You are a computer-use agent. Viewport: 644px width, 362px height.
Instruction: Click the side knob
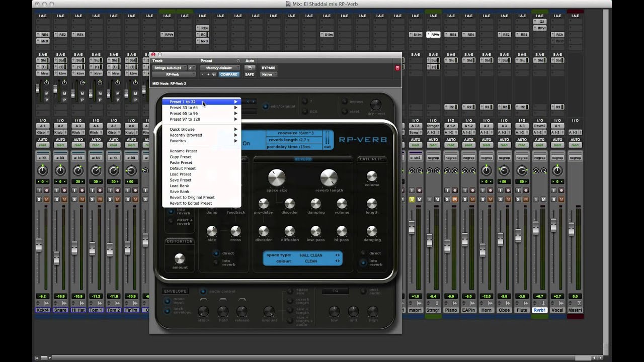(212, 231)
